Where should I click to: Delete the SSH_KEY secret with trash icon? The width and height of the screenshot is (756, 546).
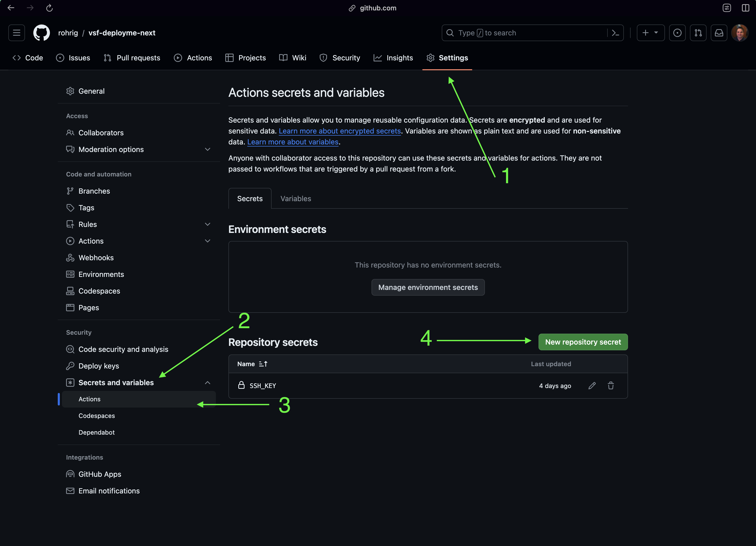coord(611,386)
